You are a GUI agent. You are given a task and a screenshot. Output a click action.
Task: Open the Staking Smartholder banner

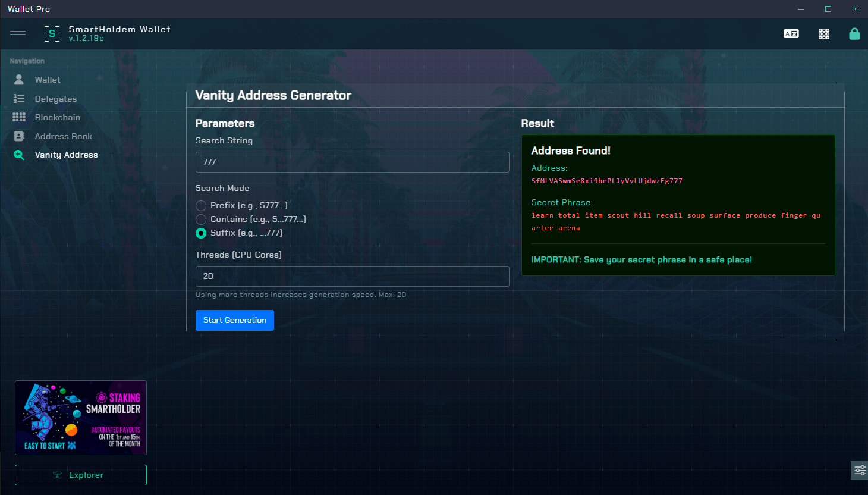81,418
